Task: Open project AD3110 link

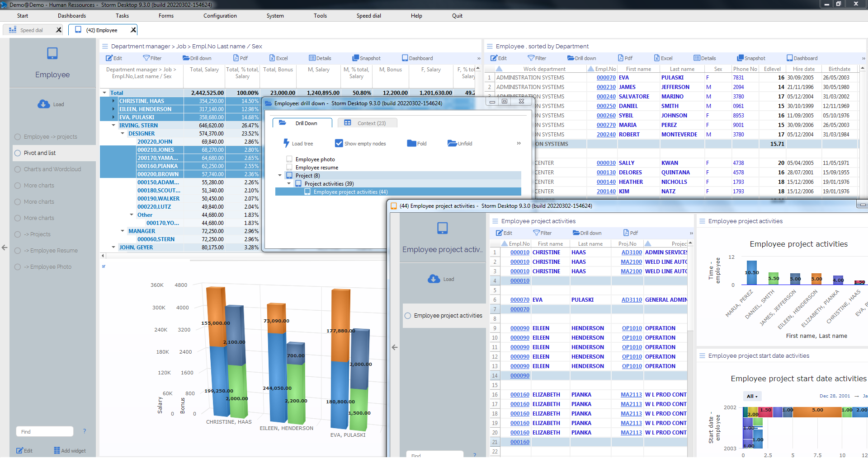Action: (632, 300)
